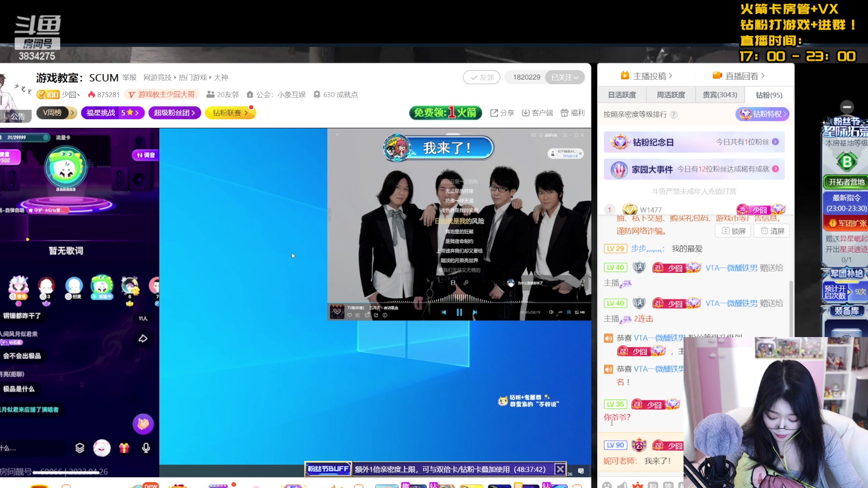Switch to 周活跃度 tab
This screenshot has height=488, width=868.
671,95
